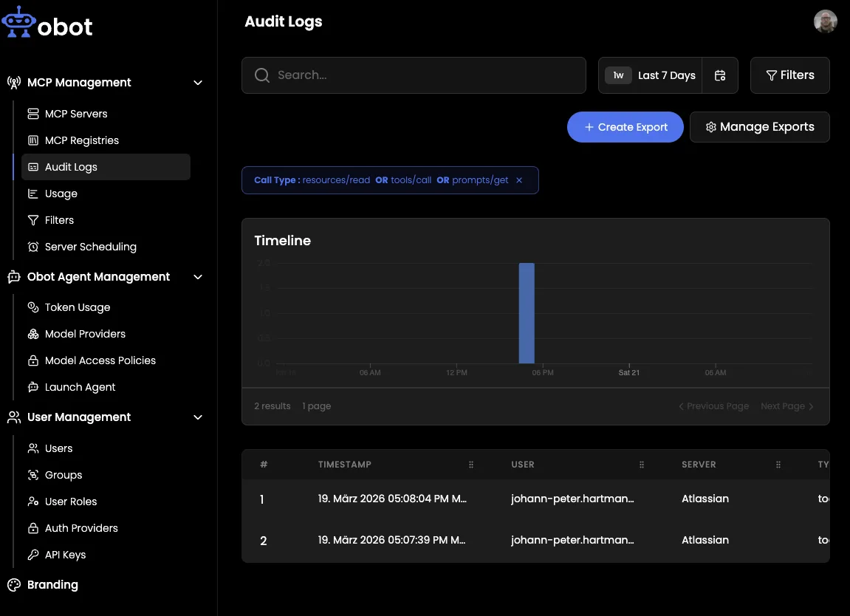The image size is (850, 616).
Task: Remove the Call Type filter chip
Action: click(x=519, y=180)
